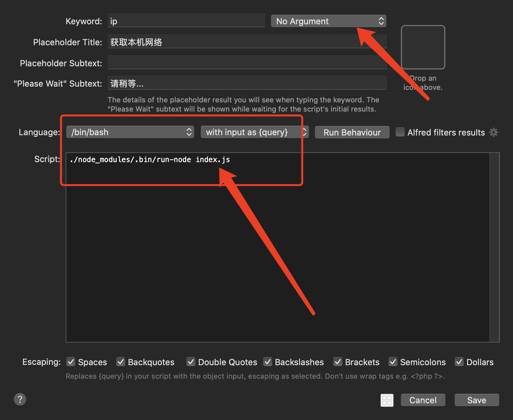Toggle the Double Quotes escaping checkbox

pos(191,362)
